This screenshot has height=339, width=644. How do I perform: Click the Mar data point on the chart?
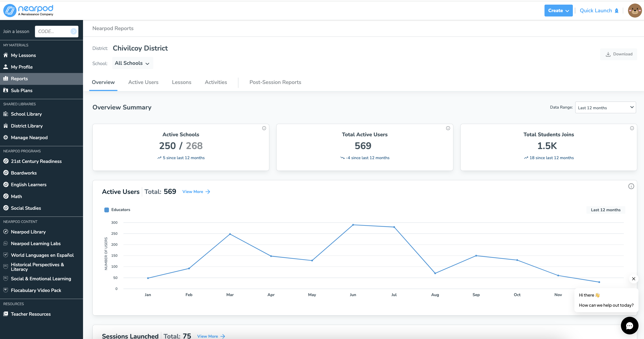click(x=230, y=234)
